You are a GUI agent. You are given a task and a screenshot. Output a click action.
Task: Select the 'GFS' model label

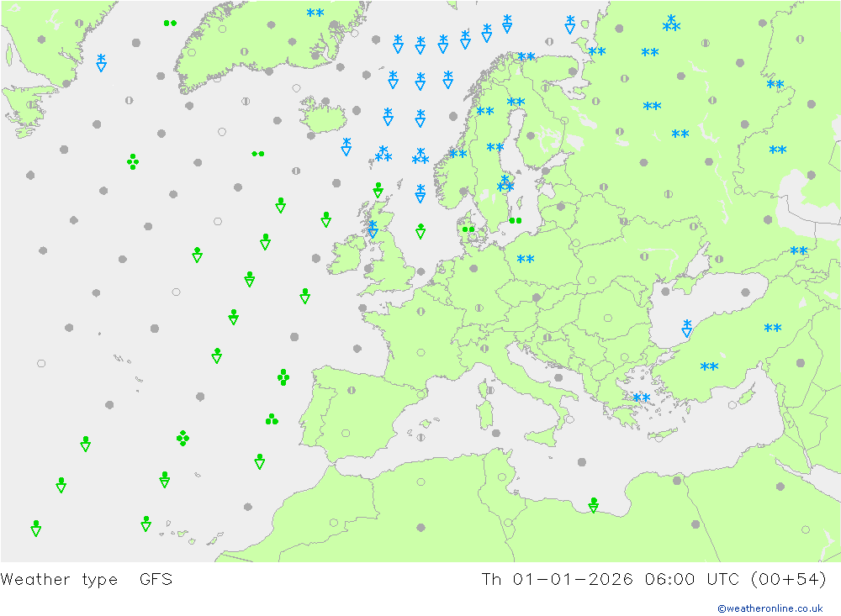point(156,580)
